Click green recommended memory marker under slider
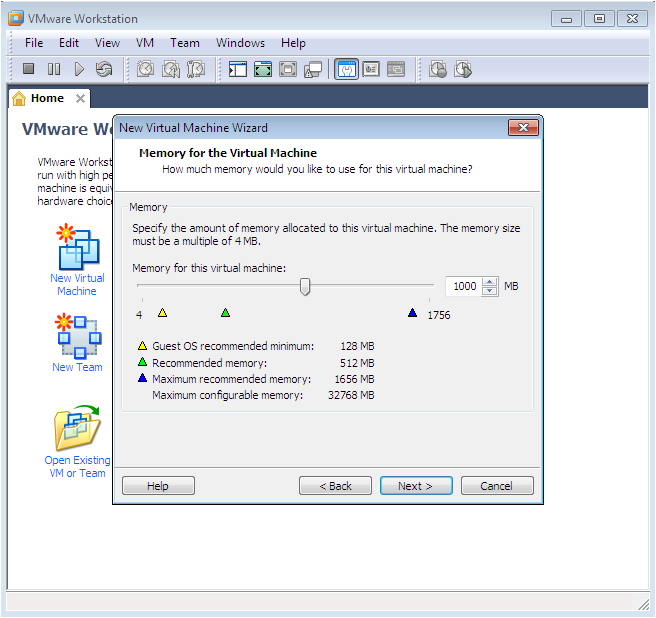The image size is (656, 618). (226, 313)
